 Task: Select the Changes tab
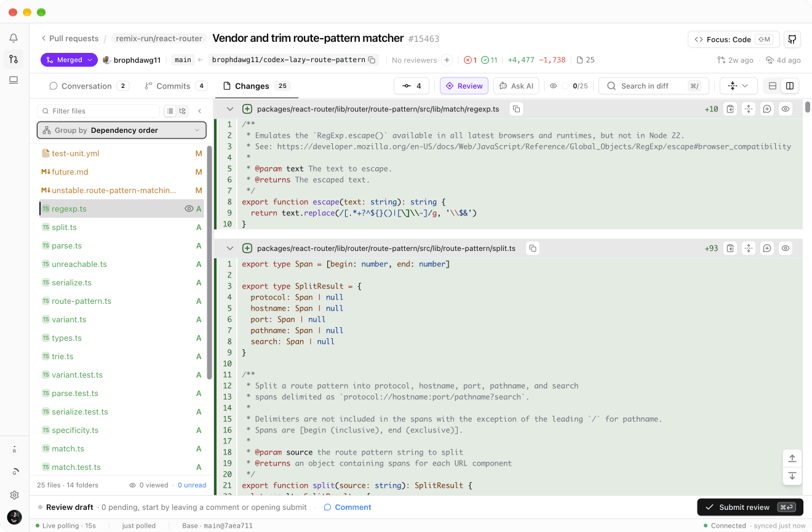coord(257,86)
